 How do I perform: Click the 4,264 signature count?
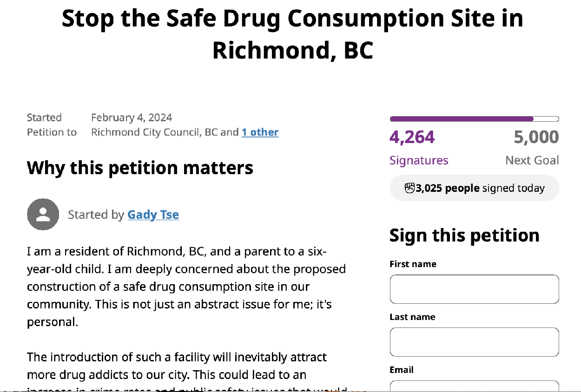pos(412,137)
